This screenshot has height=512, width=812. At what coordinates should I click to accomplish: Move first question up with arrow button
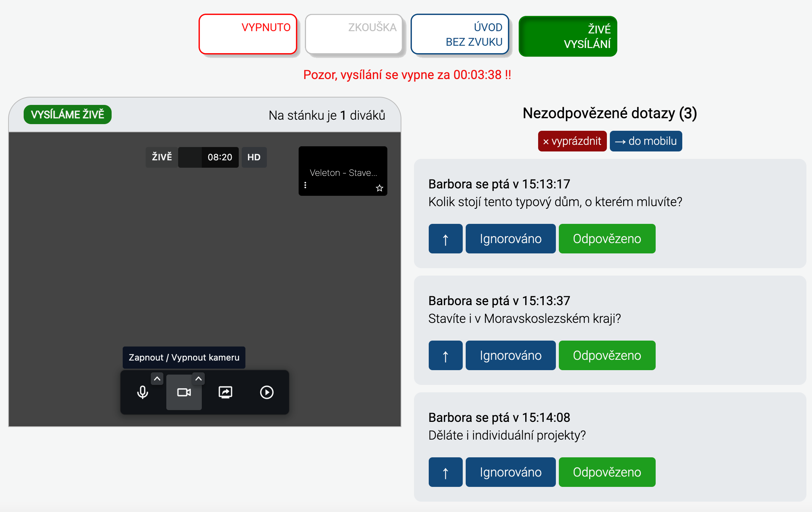coord(445,239)
